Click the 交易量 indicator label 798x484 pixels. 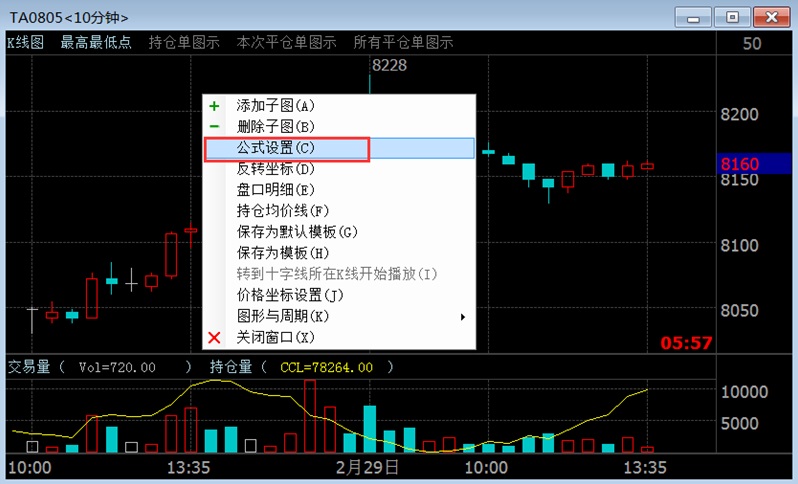(x=29, y=367)
